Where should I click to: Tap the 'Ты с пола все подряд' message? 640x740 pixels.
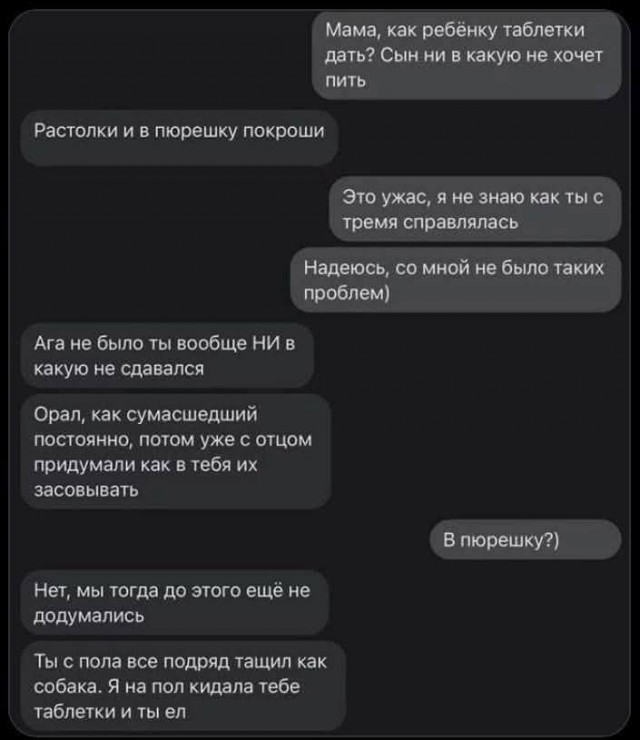[x=183, y=686]
